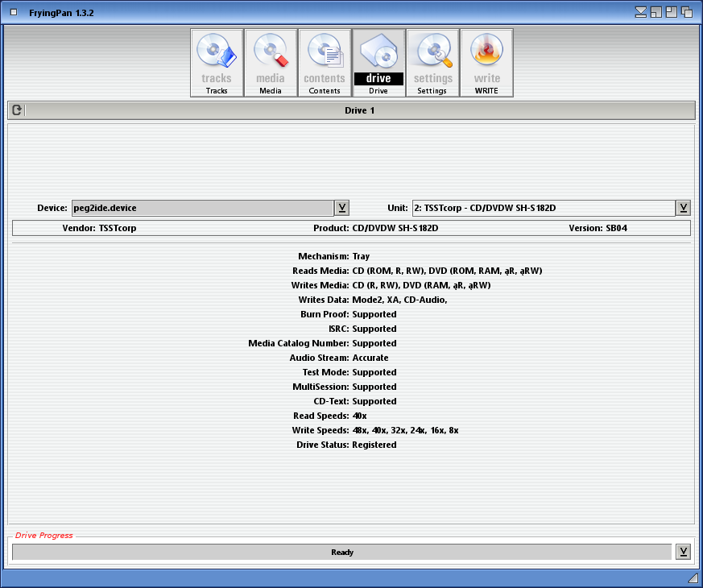Image resolution: width=703 pixels, height=588 pixels.
Task: Click the Ready progress bar
Action: [x=341, y=552]
